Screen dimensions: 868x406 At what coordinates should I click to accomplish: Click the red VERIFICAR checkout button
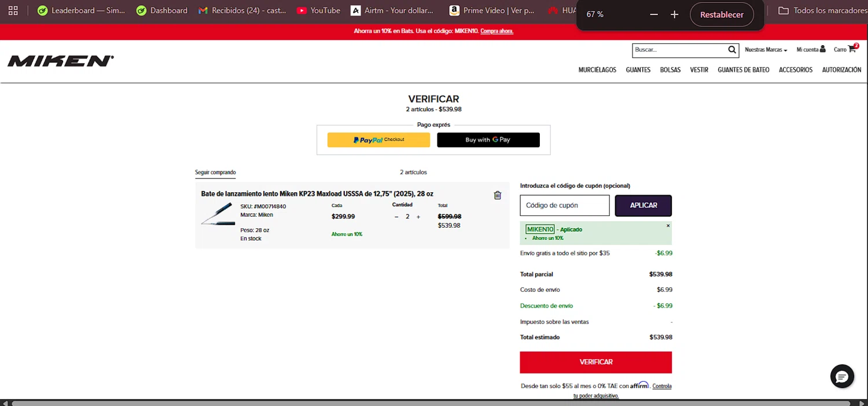click(596, 362)
